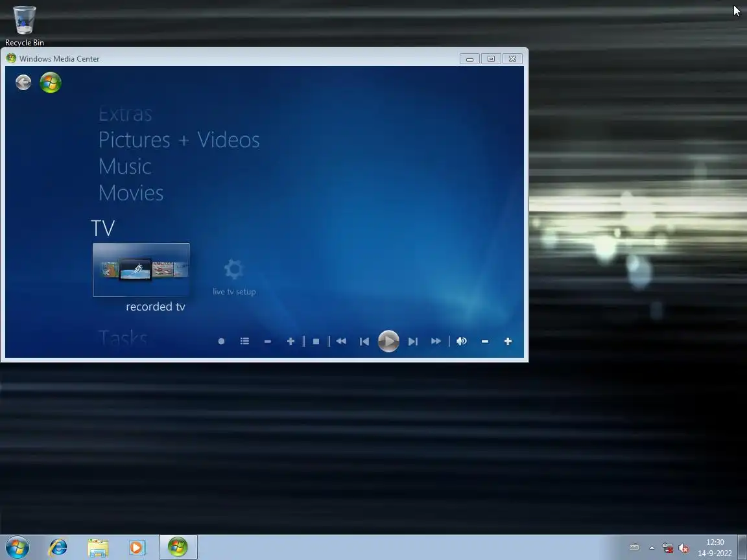The image size is (747, 560).
Task: Select the Tasks category
Action: (x=123, y=338)
